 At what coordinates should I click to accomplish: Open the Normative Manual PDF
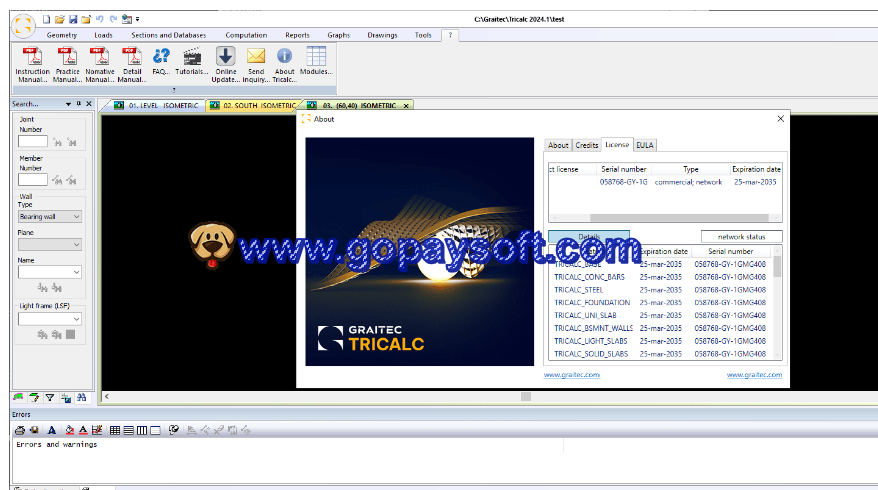pos(100,65)
